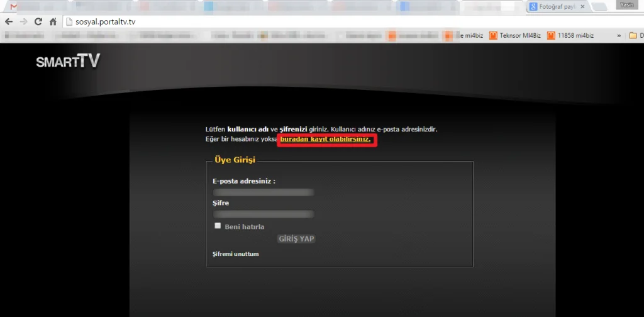The image size is (644, 317).
Task: Follow the buradan kayıt olabilirsiniz link
Action: (325, 140)
